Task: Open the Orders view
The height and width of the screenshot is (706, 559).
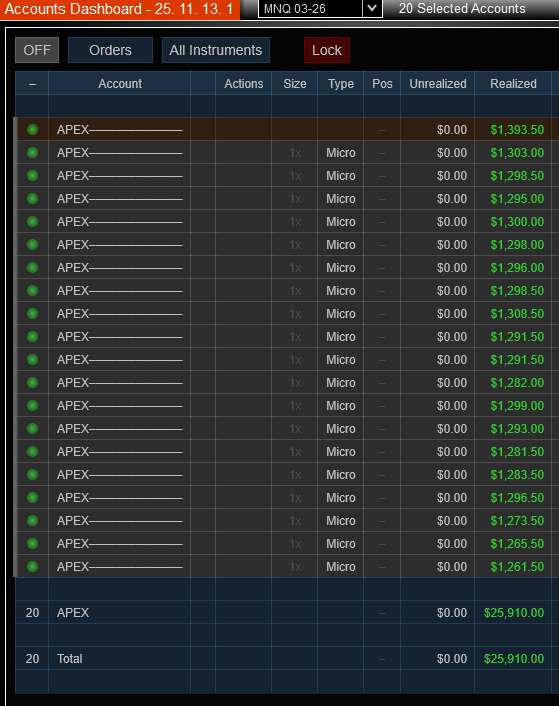Action: coord(110,50)
